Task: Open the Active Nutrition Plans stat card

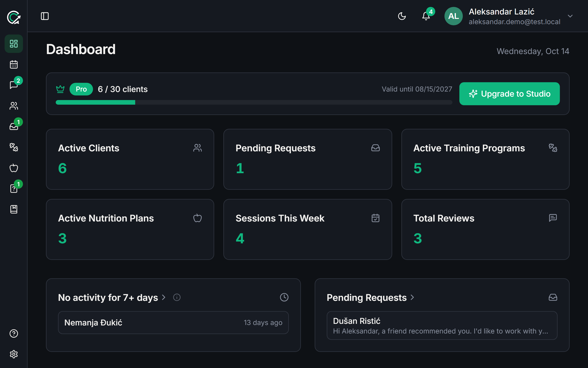Action: (130, 229)
